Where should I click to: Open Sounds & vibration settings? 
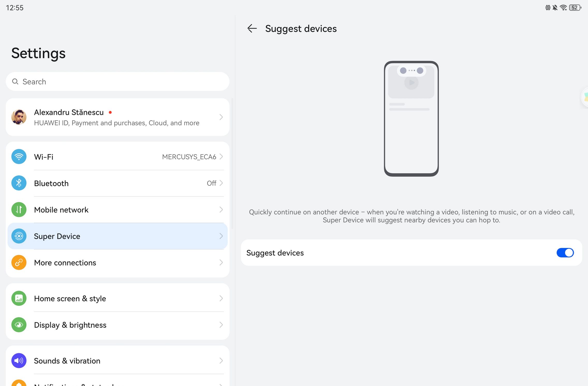point(67,361)
